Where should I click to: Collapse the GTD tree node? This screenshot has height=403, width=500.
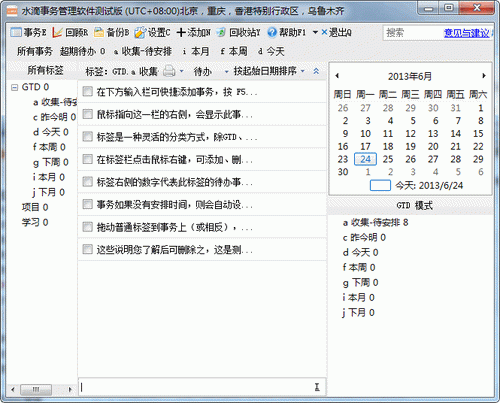click(x=14, y=87)
